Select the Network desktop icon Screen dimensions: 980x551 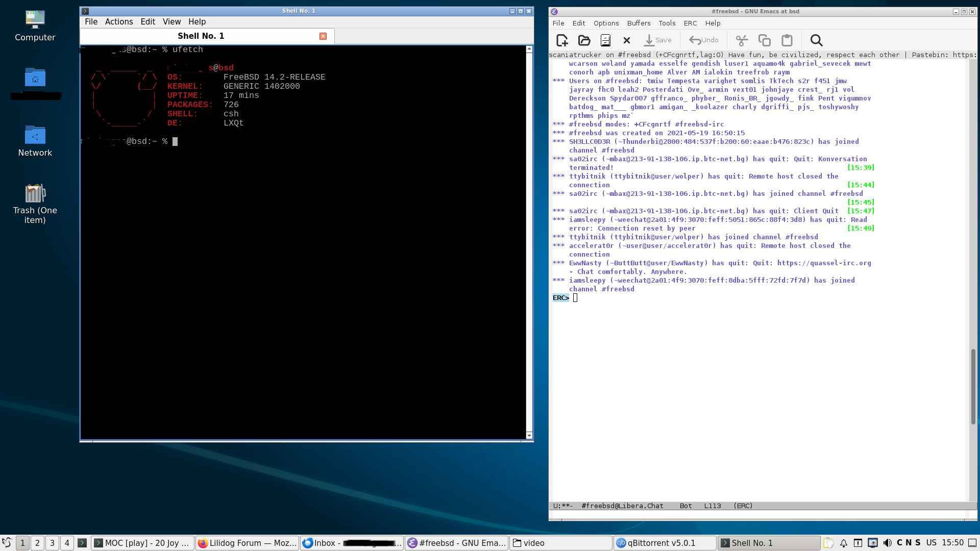pos(35,141)
